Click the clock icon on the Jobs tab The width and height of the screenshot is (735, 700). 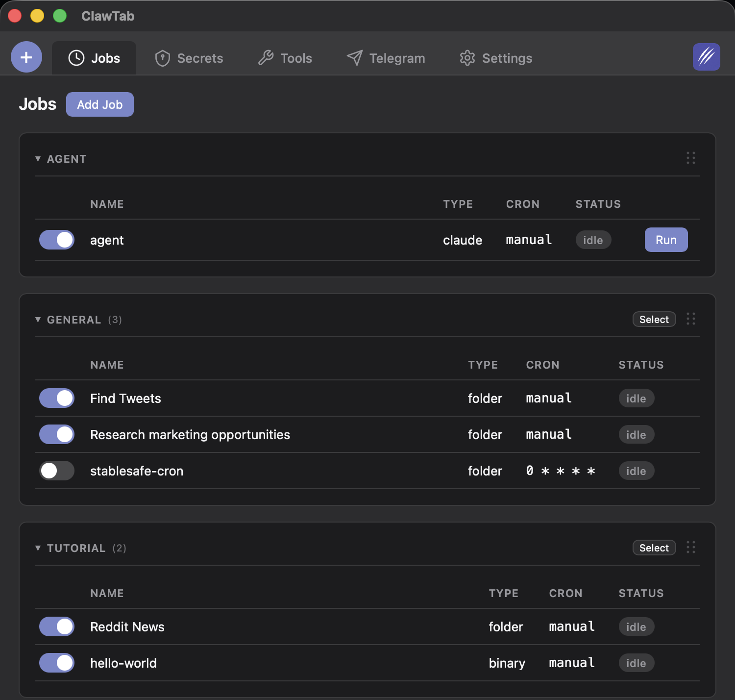tap(76, 58)
